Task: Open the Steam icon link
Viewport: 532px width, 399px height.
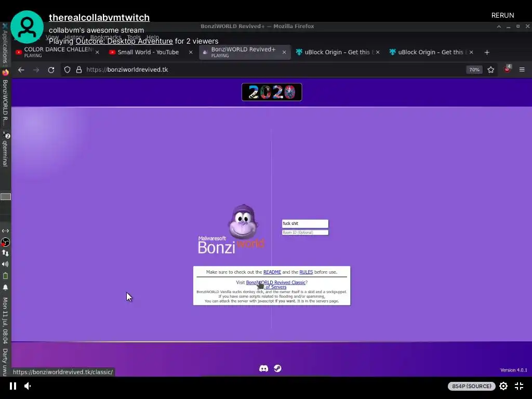Action: 277,368
